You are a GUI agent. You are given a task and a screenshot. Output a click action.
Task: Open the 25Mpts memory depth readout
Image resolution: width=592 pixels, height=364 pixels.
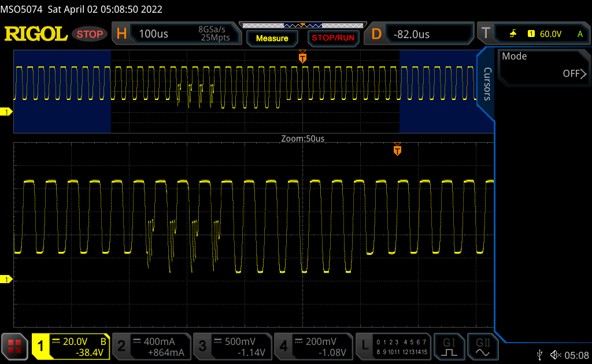(215, 38)
